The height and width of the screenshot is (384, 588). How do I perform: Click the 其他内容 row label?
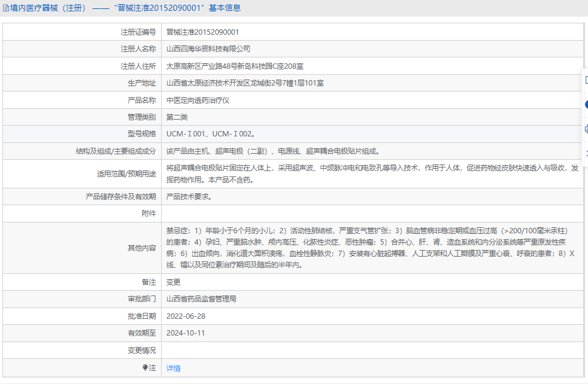pyautogui.click(x=141, y=248)
